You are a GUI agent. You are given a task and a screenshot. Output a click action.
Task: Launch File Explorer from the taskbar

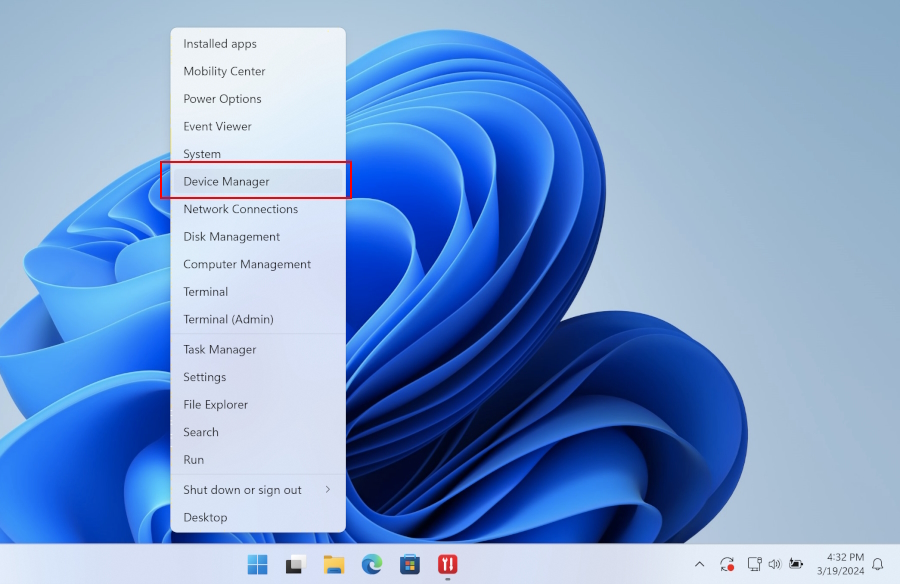pyautogui.click(x=333, y=565)
